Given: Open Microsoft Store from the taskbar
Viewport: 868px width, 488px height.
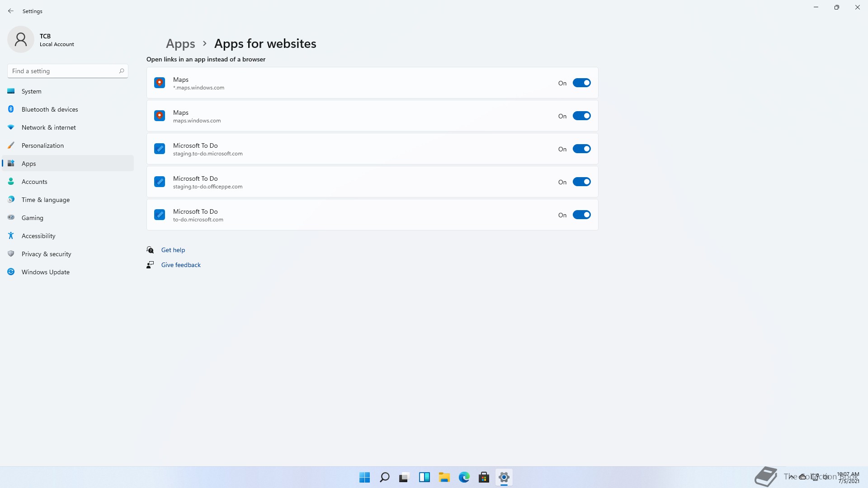Looking at the screenshot, I should click(x=484, y=477).
